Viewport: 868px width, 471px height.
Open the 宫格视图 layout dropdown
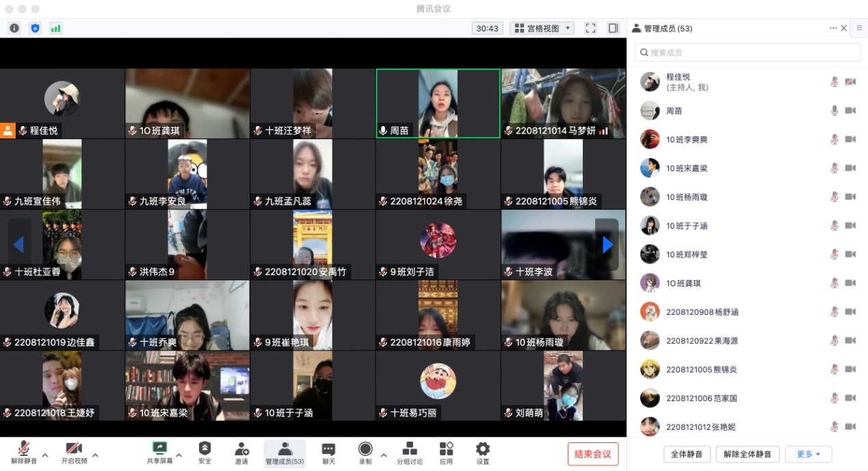[x=543, y=28]
